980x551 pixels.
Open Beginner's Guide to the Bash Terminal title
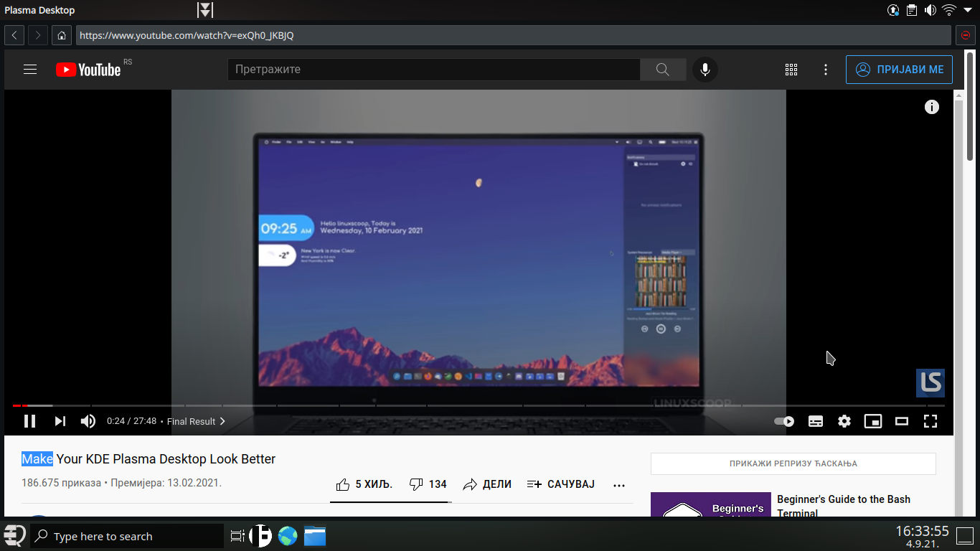click(844, 506)
